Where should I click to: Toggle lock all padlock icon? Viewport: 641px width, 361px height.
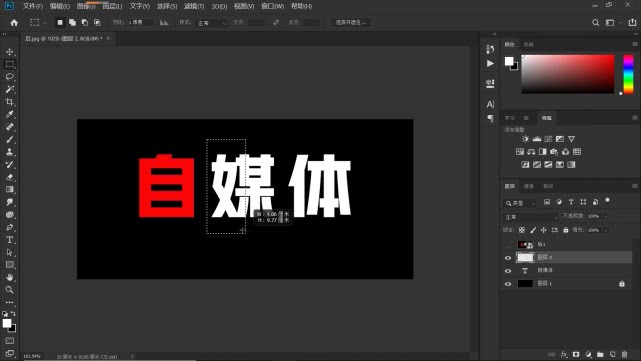coord(566,230)
